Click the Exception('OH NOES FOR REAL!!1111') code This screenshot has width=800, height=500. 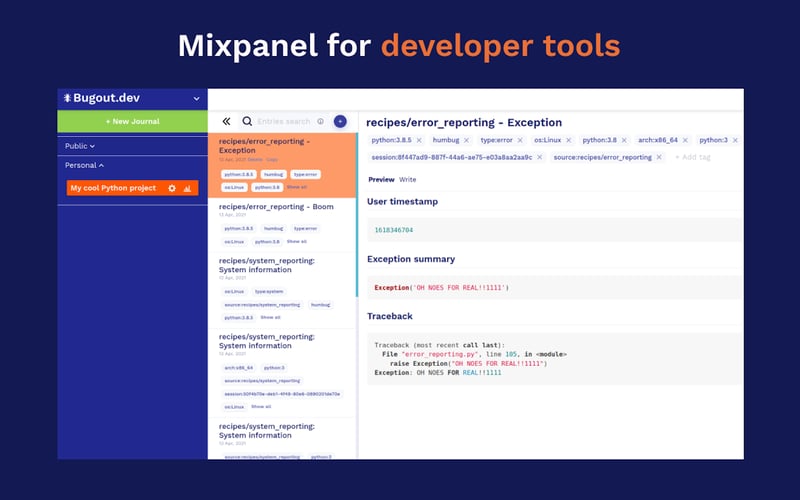coord(441,288)
